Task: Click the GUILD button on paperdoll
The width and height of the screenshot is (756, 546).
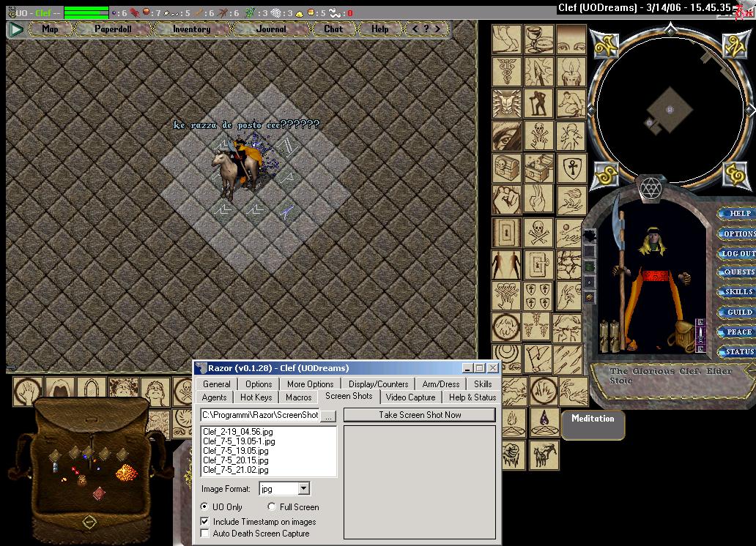Action: point(737,313)
